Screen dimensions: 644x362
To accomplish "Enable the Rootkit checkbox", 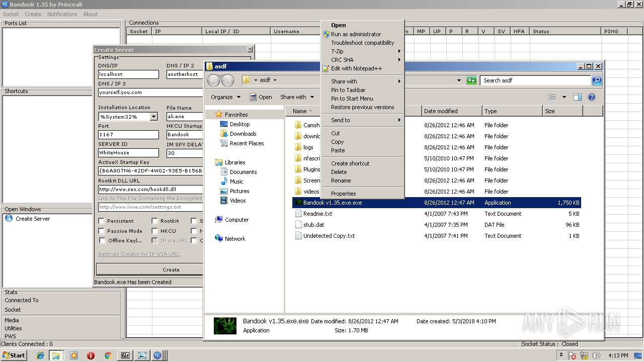I will [x=154, y=221].
